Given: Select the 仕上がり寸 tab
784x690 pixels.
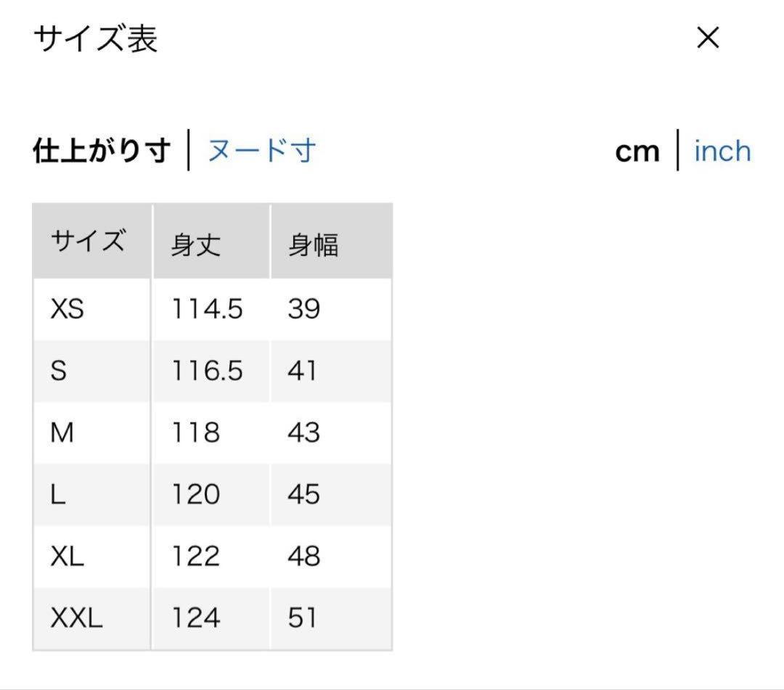Looking at the screenshot, I should pyautogui.click(x=102, y=150).
